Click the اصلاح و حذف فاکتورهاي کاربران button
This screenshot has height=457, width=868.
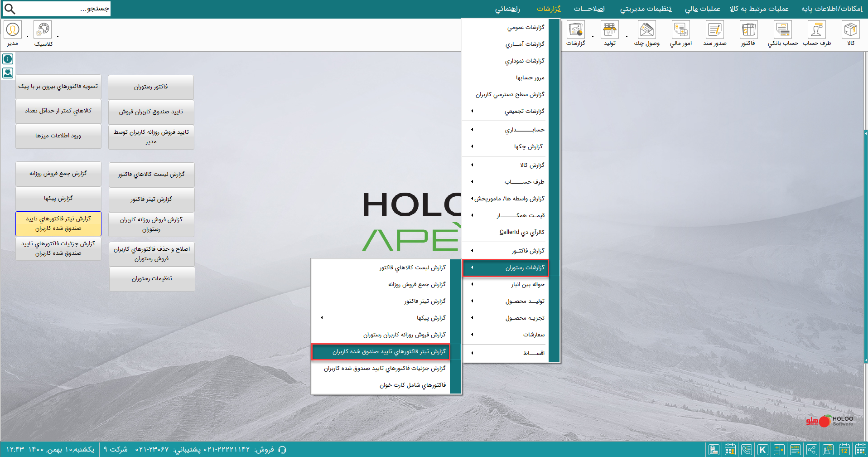[151, 254]
